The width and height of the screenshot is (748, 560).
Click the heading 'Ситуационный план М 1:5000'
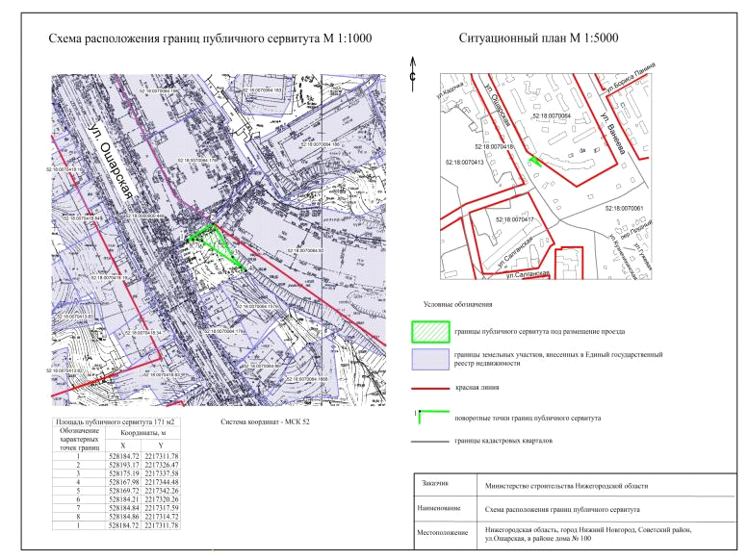[538, 38]
